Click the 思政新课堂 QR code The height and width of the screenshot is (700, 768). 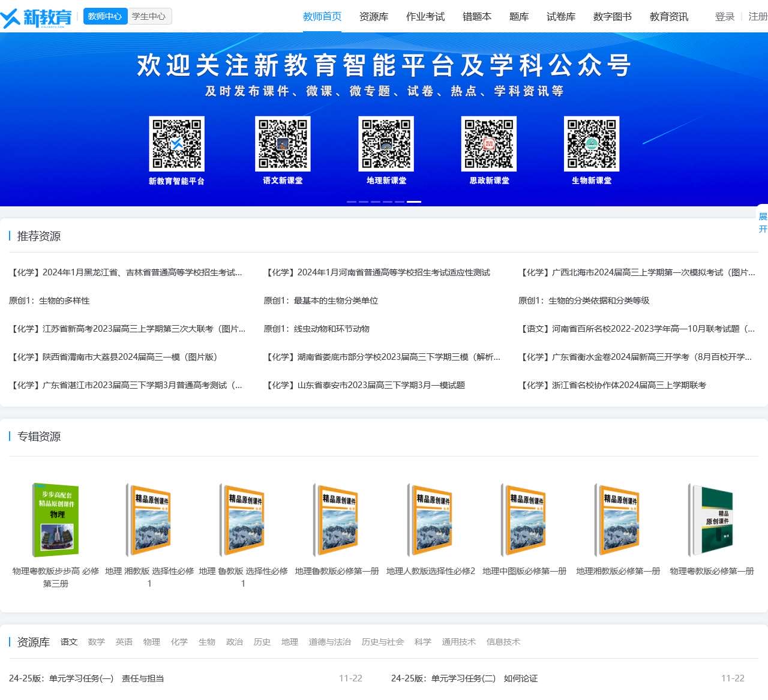click(x=489, y=144)
